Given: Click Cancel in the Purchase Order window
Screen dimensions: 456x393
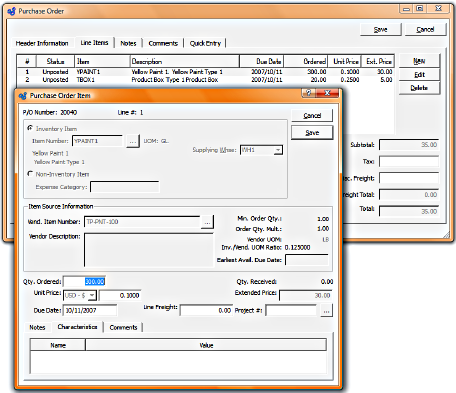Looking at the screenshot, I should point(425,29).
